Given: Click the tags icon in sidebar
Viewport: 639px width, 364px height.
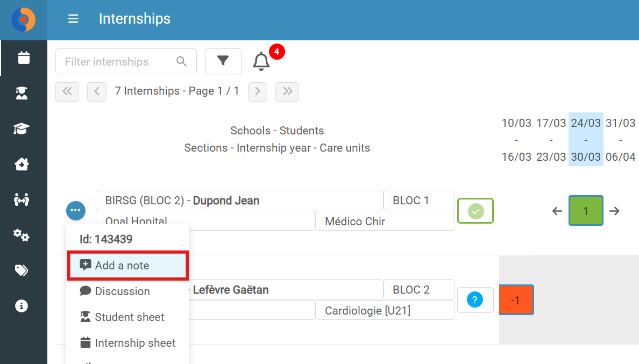Looking at the screenshot, I should click(21, 270).
